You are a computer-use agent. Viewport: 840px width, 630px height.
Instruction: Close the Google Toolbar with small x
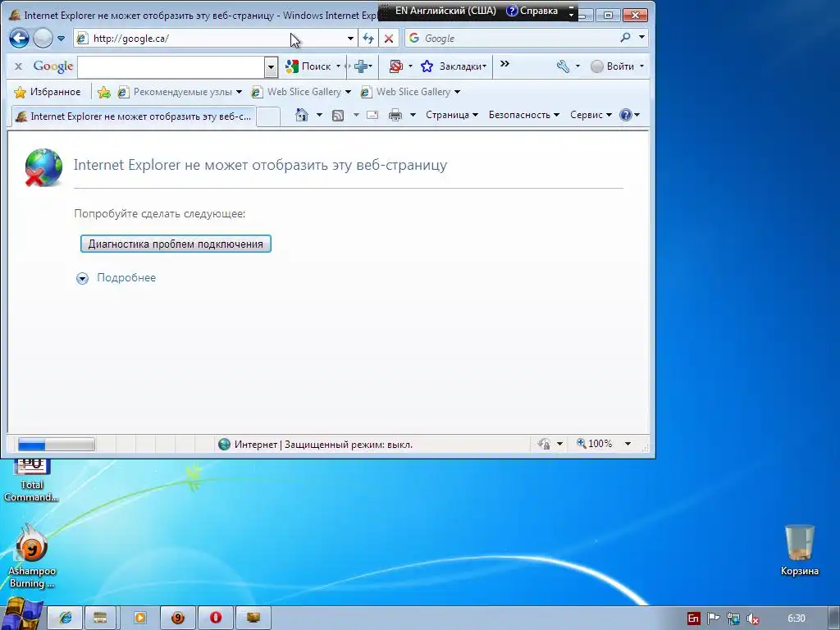pyautogui.click(x=18, y=66)
